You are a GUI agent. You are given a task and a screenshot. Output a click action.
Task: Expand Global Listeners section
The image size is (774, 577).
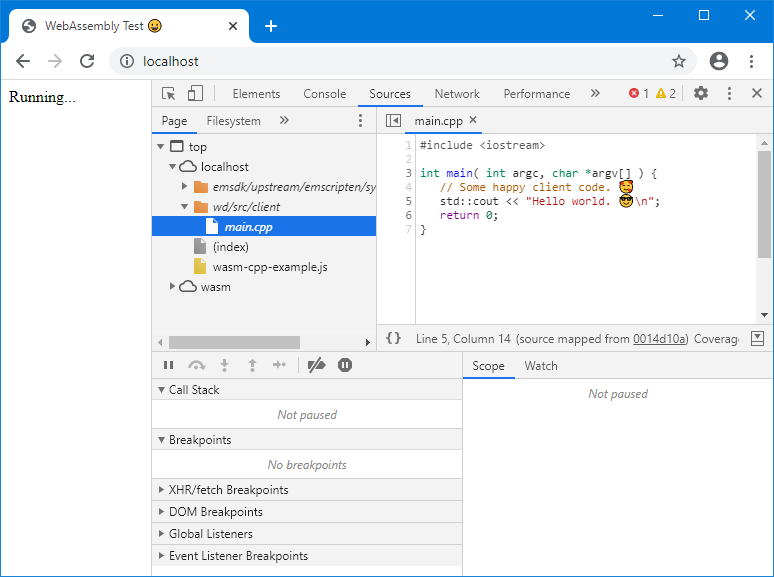click(161, 534)
